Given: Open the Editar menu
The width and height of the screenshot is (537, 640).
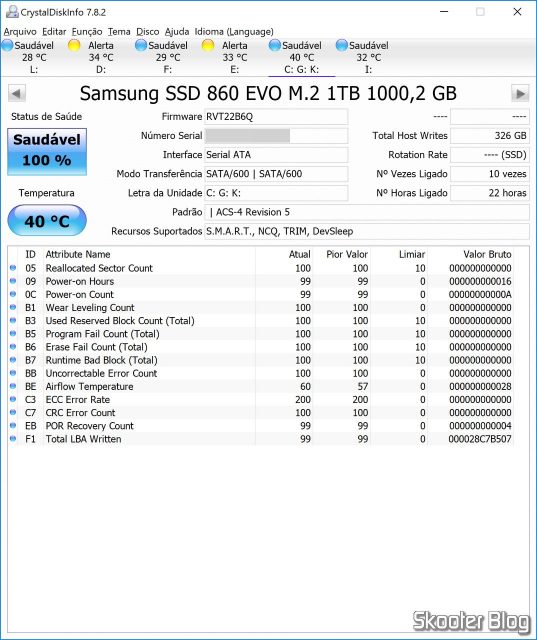Looking at the screenshot, I should 54,31.
